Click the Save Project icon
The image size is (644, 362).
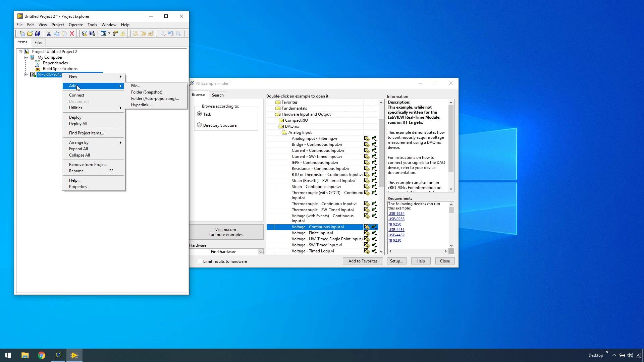tap(38, 34)
